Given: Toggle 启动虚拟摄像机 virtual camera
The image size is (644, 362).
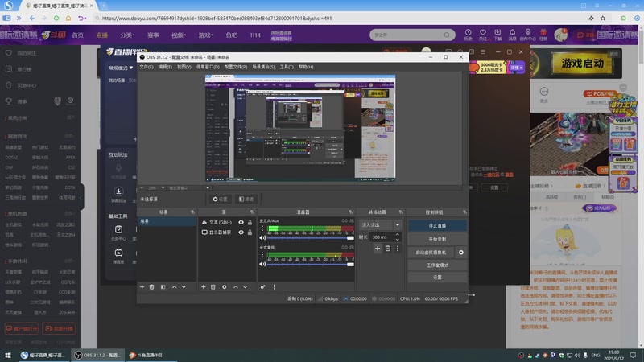Looking at the screenshot, I should [x=431, y=253].
